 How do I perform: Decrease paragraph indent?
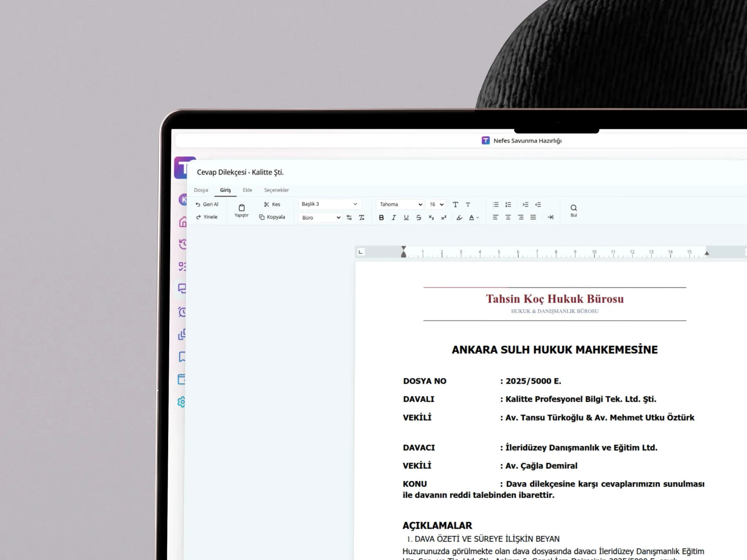538,204
